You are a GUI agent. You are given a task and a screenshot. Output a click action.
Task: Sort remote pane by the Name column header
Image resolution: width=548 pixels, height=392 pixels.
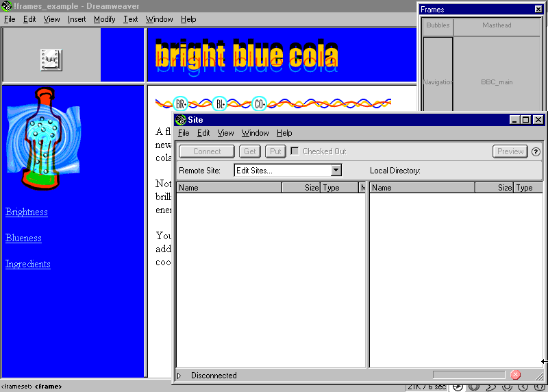point(229,188)
